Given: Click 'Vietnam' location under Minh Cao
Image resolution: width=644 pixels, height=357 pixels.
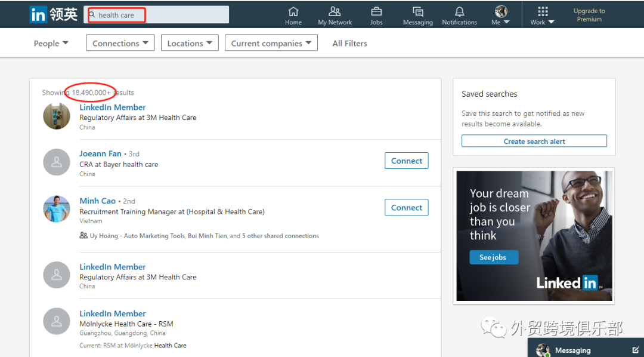Looking at the screenshot, I should (x=91, y=221).
